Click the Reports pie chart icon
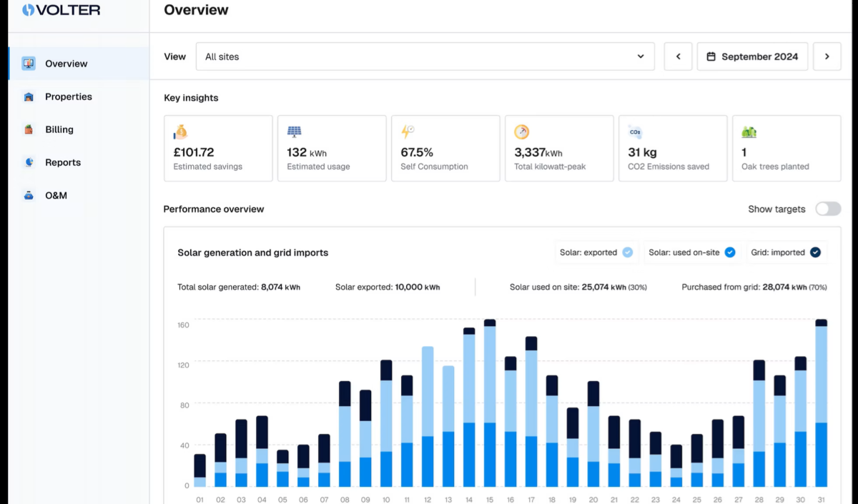 29,162
